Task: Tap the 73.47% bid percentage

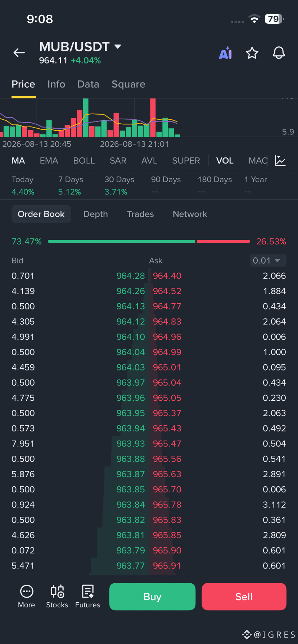Action: [x=27, y=241]
